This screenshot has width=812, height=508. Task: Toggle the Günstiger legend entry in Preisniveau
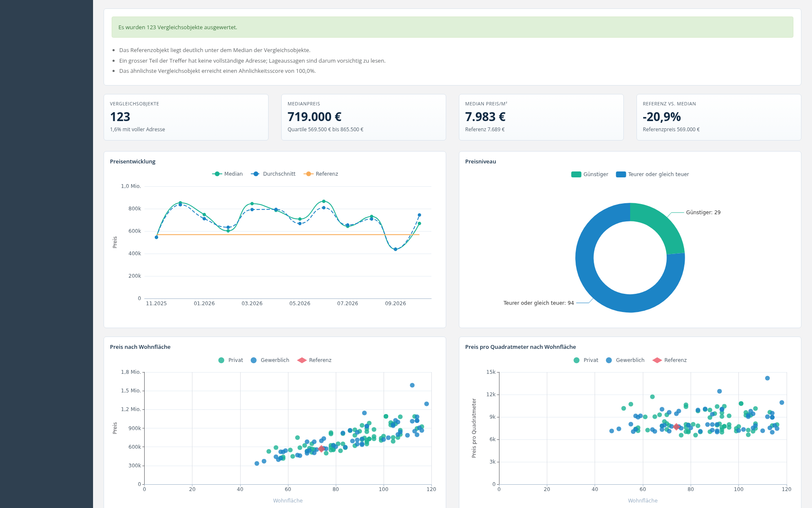[x=590, y=174]
